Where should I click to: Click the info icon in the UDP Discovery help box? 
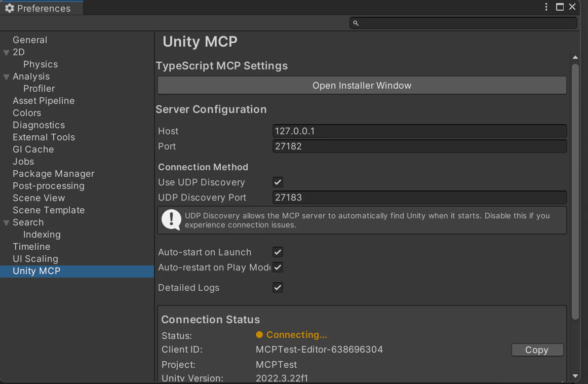(x=171, y=220)
